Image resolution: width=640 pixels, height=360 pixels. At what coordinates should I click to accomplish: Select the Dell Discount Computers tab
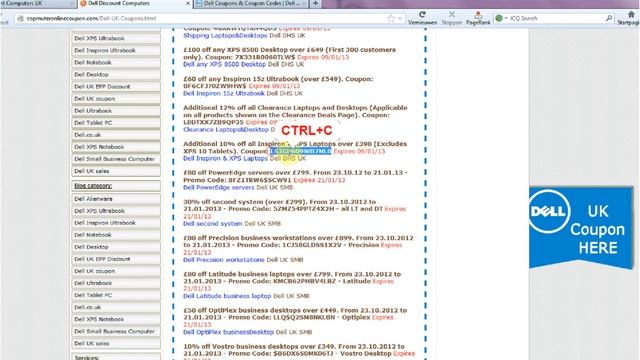[x=135, y=3]
